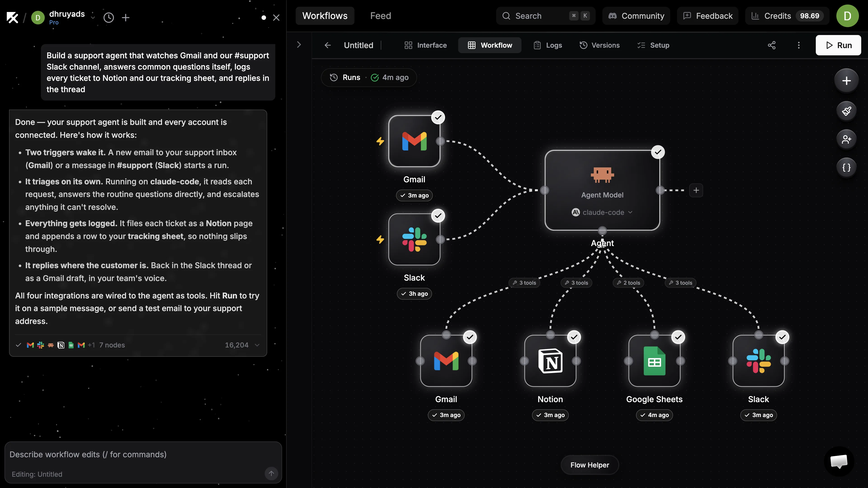The image size is (868, 488).
Task: Click the 2 tools label
Action: click(628, 283)
